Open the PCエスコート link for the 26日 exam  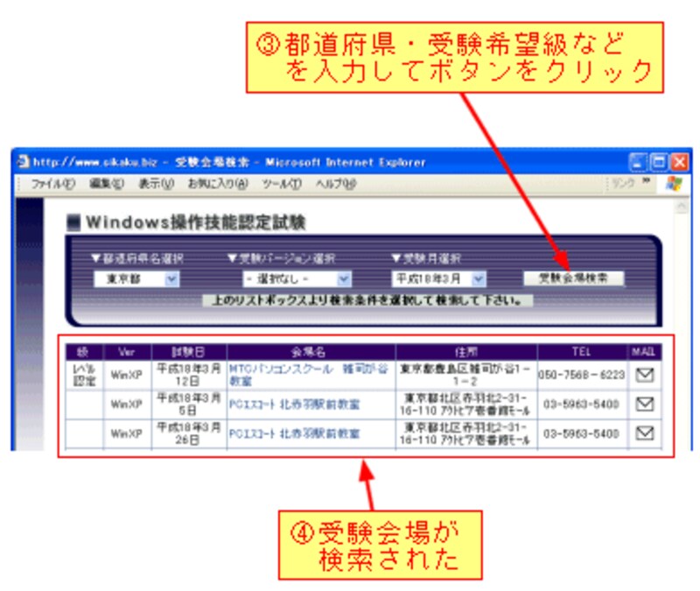[294, 433]
